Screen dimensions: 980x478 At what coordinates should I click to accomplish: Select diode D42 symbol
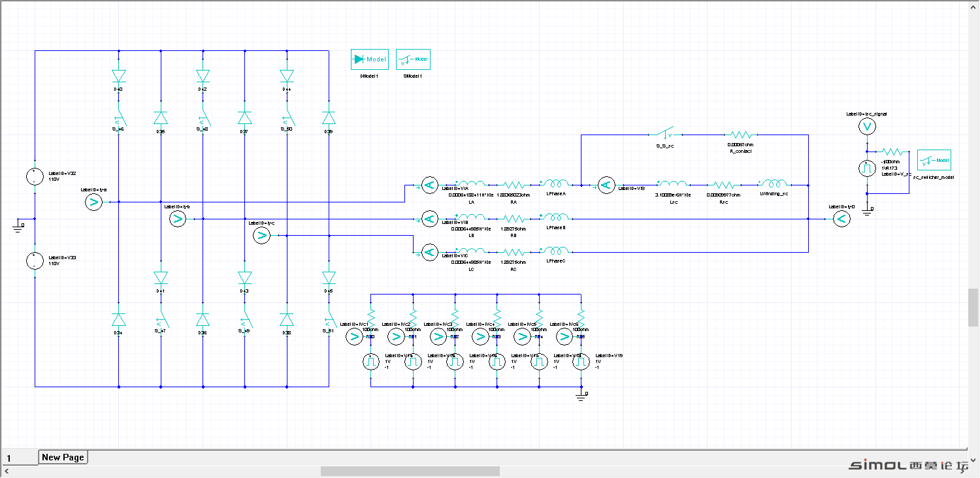point(203,76)
